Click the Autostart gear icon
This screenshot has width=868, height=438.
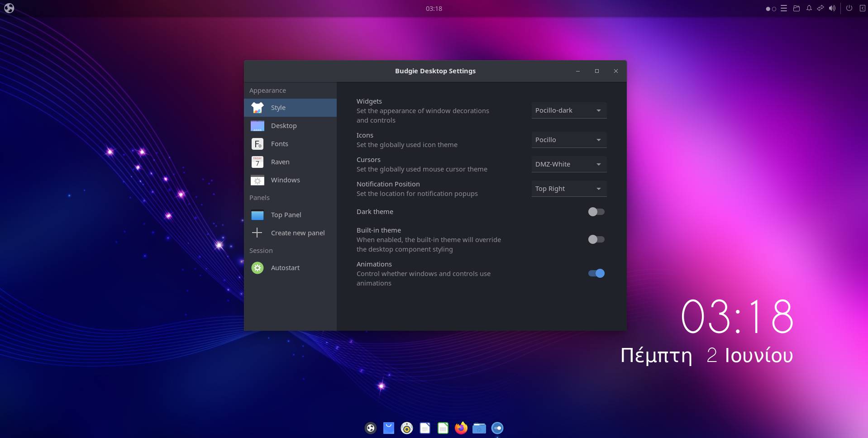click(257, 267)
